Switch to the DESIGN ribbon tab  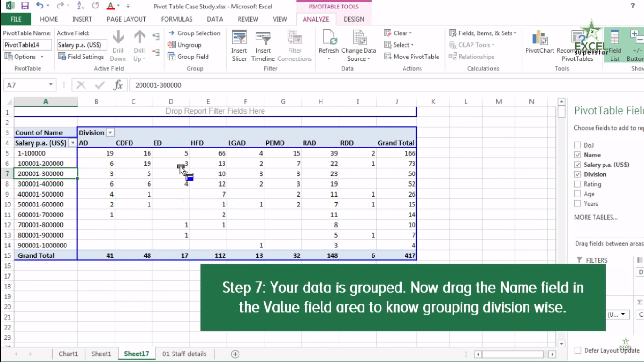(354, 19)
